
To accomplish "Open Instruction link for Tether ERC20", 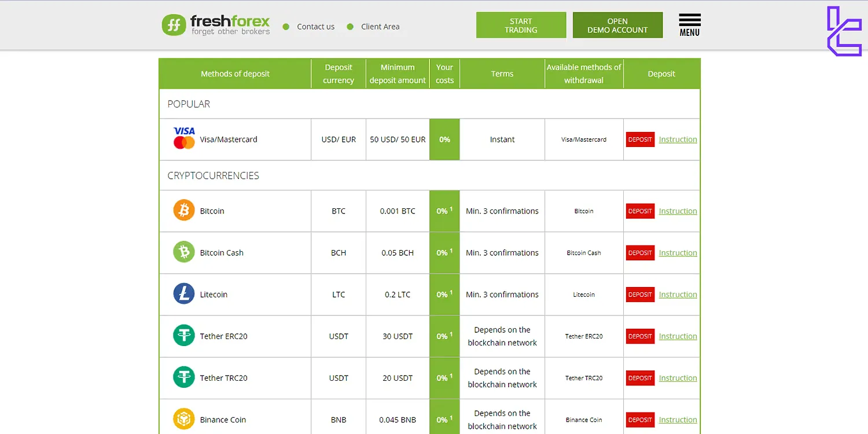I will [678, 336].
